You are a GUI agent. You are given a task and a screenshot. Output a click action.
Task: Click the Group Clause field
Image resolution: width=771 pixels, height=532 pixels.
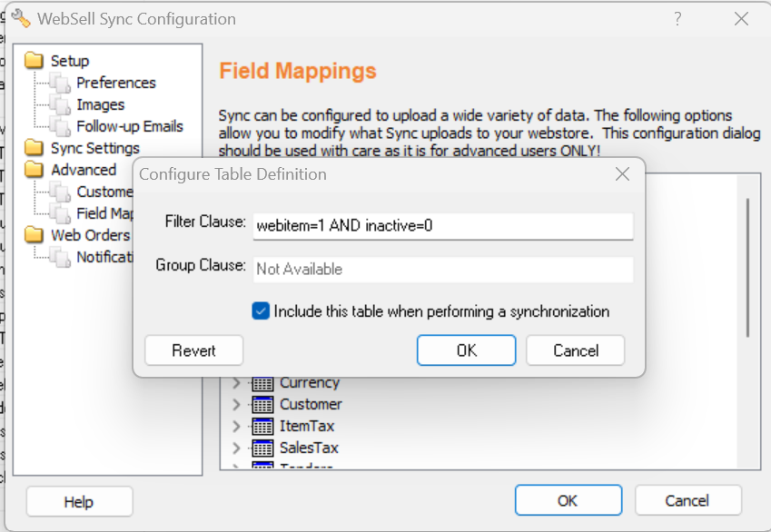tap(443, 270)
